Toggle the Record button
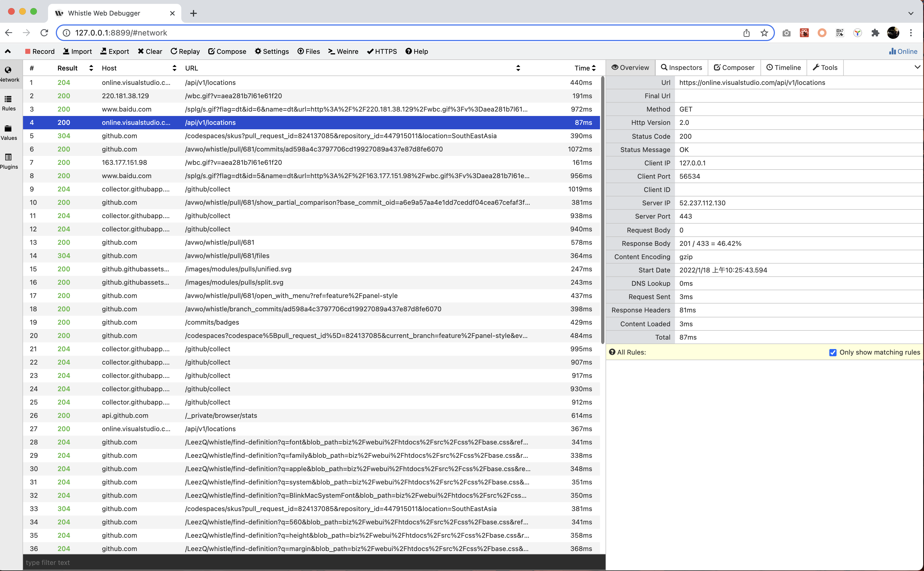Image resolution: width=924 pixels, height=571 pixels. (x=40, y=51)
